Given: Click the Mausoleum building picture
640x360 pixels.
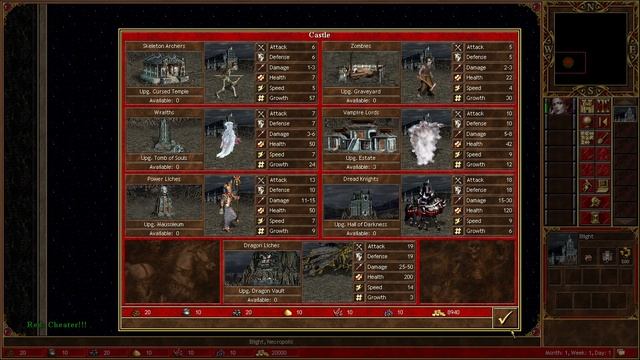Looking at the screenshot, I should pyautogui.click(x=164, y=202).
